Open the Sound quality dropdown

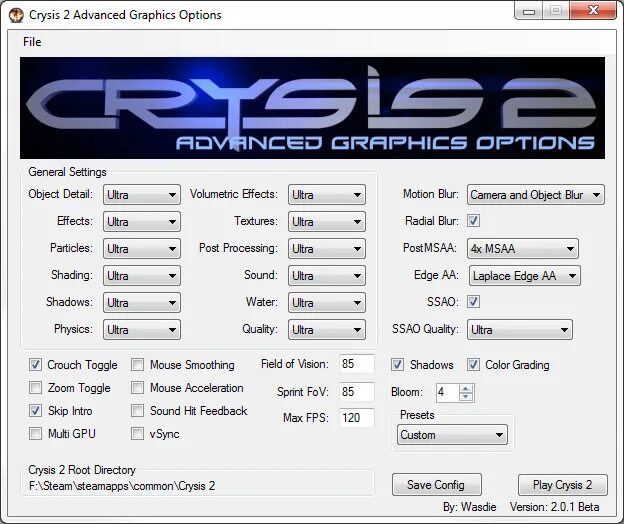tap(327, 276)
